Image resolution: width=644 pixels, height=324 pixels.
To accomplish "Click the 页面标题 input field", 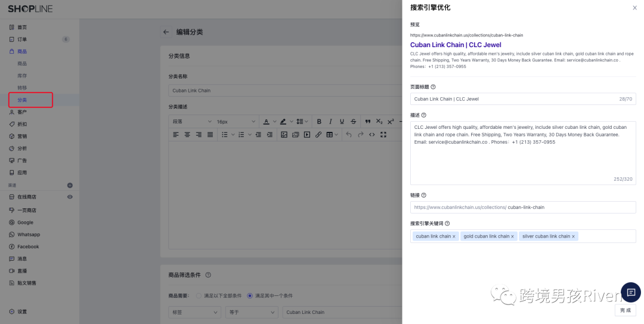I will 523,99.
